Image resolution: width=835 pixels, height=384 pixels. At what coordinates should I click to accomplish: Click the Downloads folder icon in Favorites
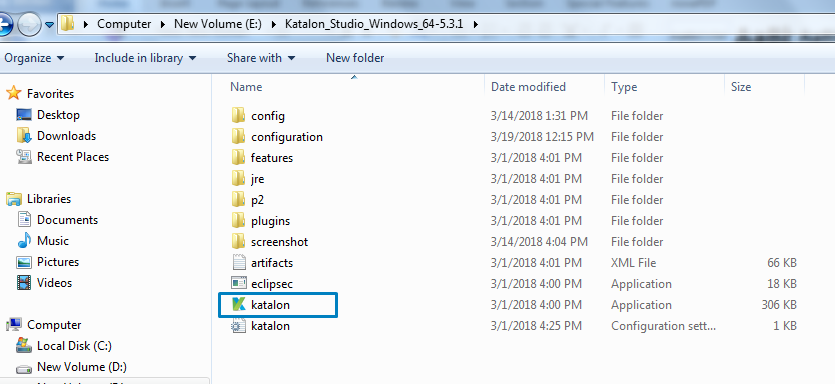click(24, 136)
